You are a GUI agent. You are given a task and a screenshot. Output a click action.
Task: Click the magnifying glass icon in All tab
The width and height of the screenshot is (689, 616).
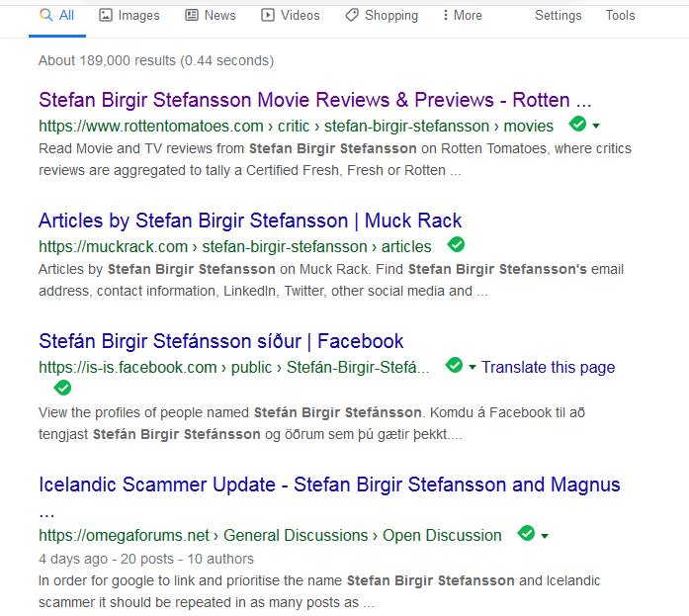pyautogui.click(x=45, y=15)
